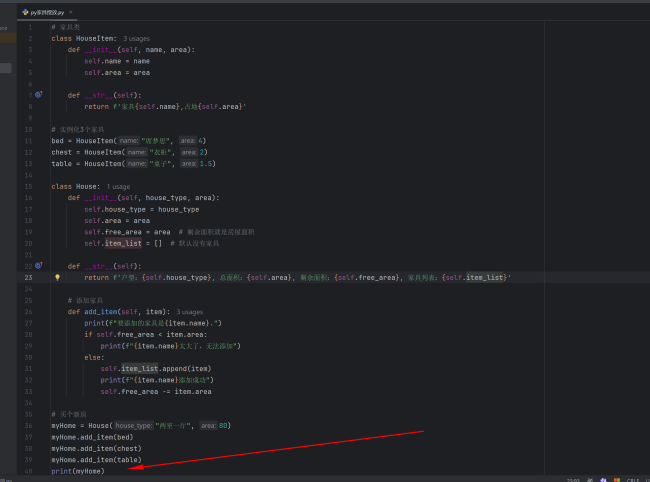Click highlighted 'item_list' before .append(item)
This screenshot has height=482, width=650.
click(139, 368)
